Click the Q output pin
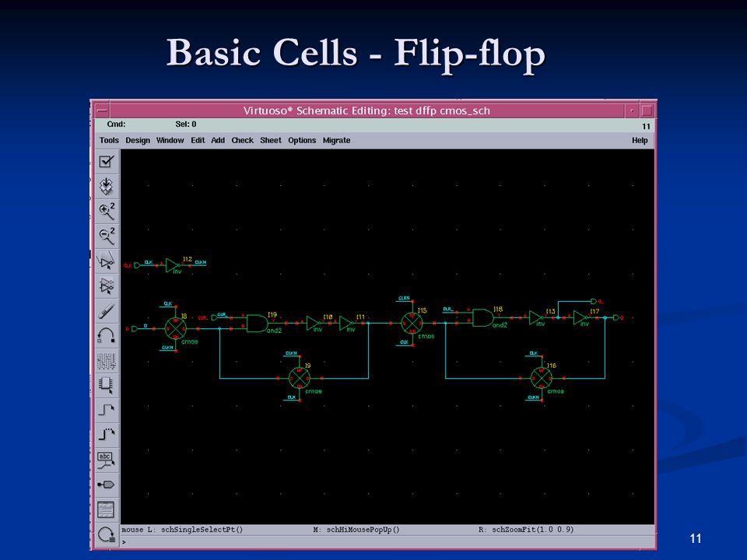Image resolution: width=747 pixels, height=560 pixels. tap(616, 317)
